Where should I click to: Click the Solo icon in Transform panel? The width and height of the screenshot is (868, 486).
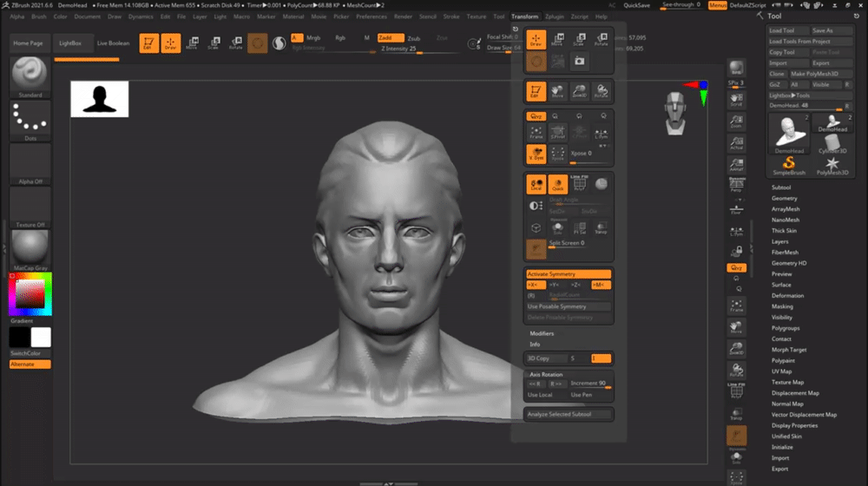point(557,228)
